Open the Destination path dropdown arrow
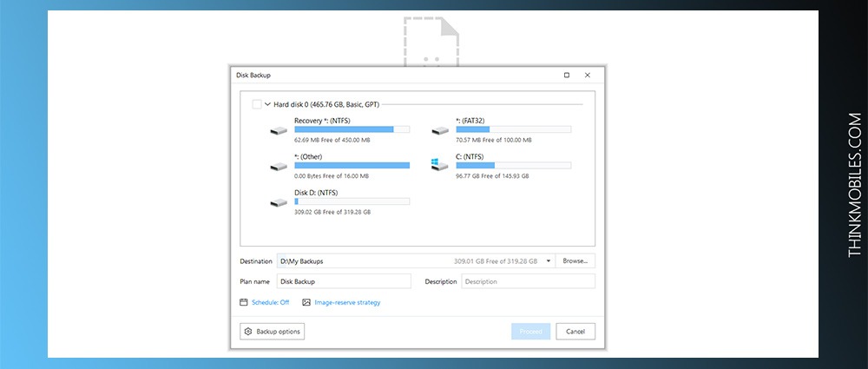 point(548,261)
